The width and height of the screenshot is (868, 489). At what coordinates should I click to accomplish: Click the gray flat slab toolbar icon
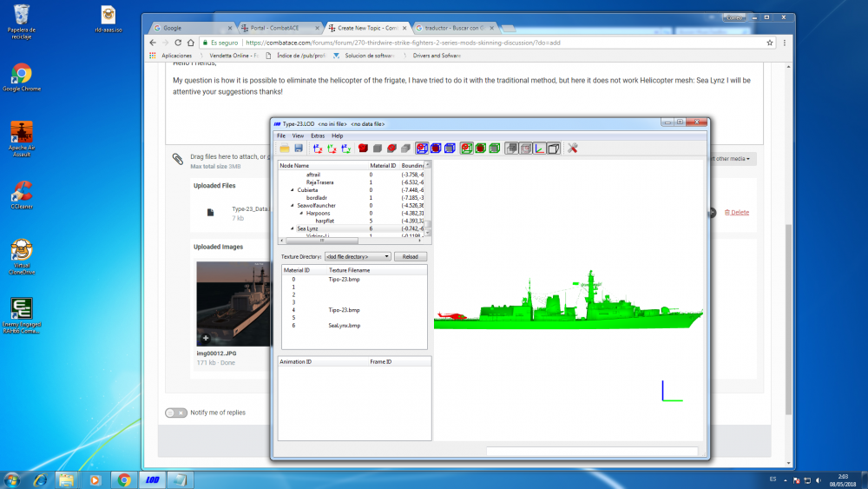(405, 149)
